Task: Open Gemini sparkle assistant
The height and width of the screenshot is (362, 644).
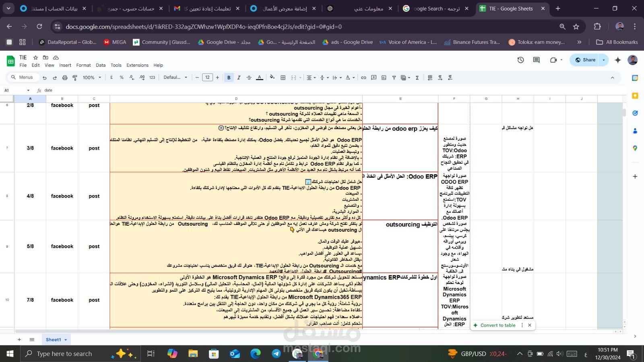Action: click(x=618, y=60)
